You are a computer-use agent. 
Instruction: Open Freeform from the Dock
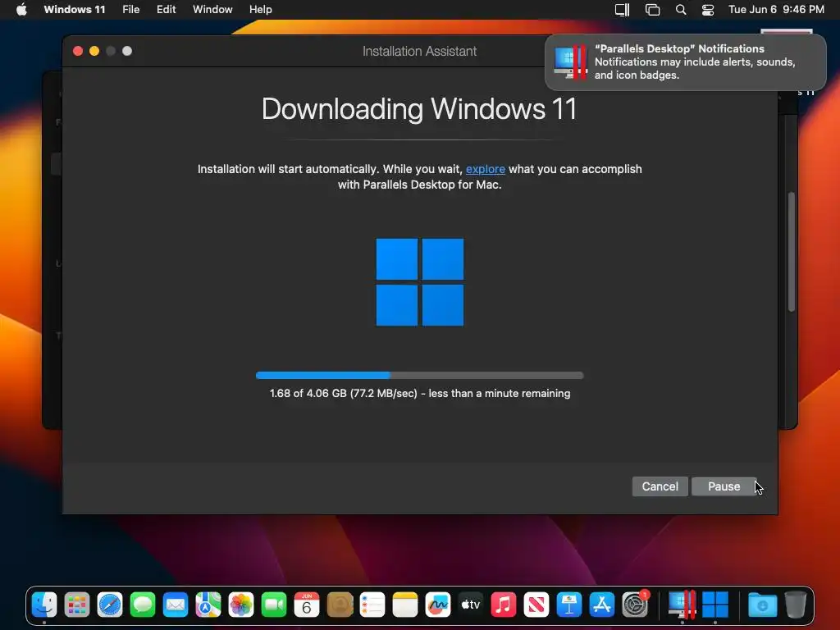click(438, 605)
